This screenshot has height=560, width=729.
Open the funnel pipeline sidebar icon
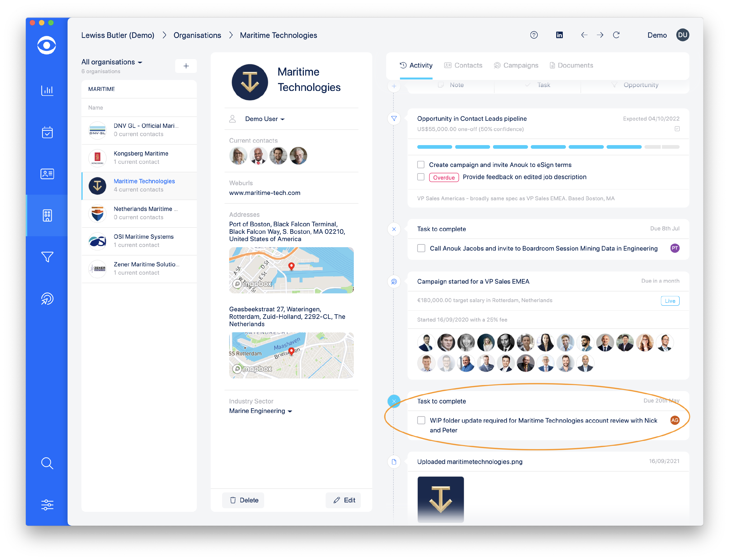(47, 257)
